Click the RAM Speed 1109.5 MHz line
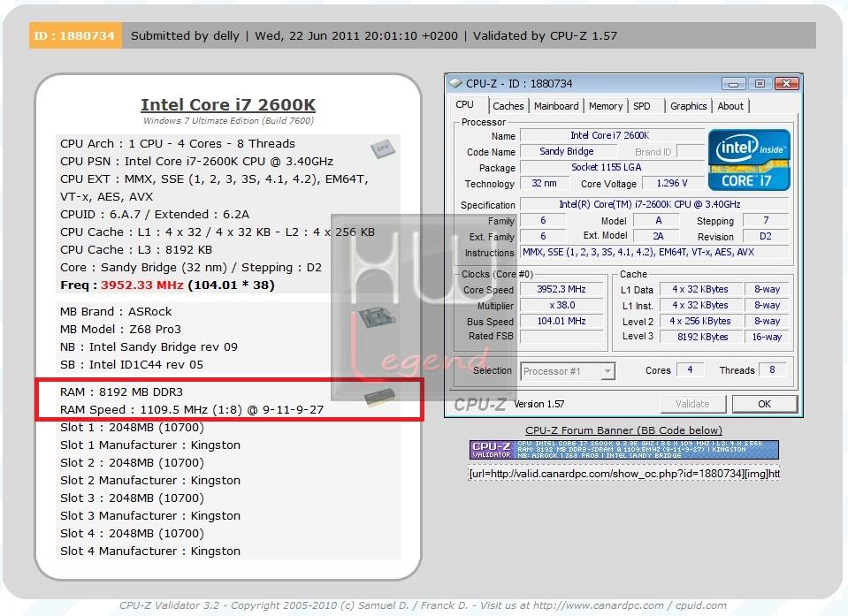Viewport: 848px width, 616px height. (x=192, y=409)
